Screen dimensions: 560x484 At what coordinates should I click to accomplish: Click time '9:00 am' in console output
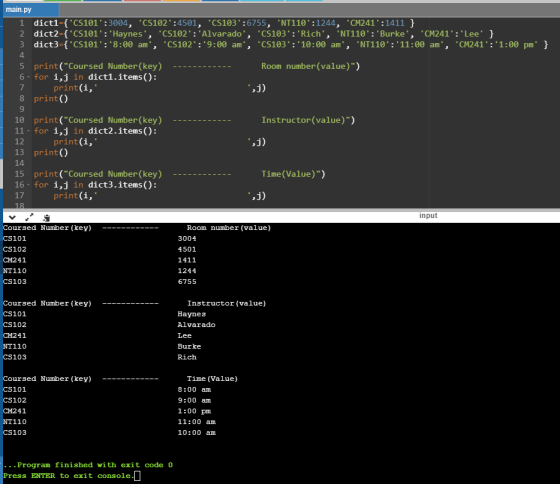[194, 400]
